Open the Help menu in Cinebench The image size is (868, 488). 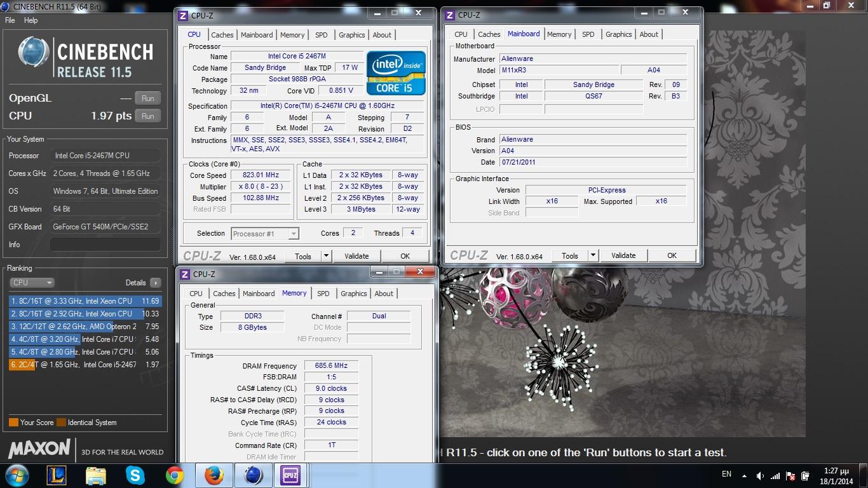click(x=31, y=20)
